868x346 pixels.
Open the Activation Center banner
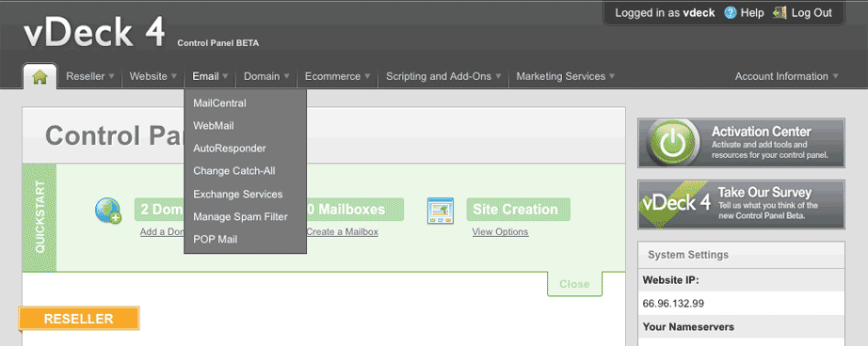point(741,143)
